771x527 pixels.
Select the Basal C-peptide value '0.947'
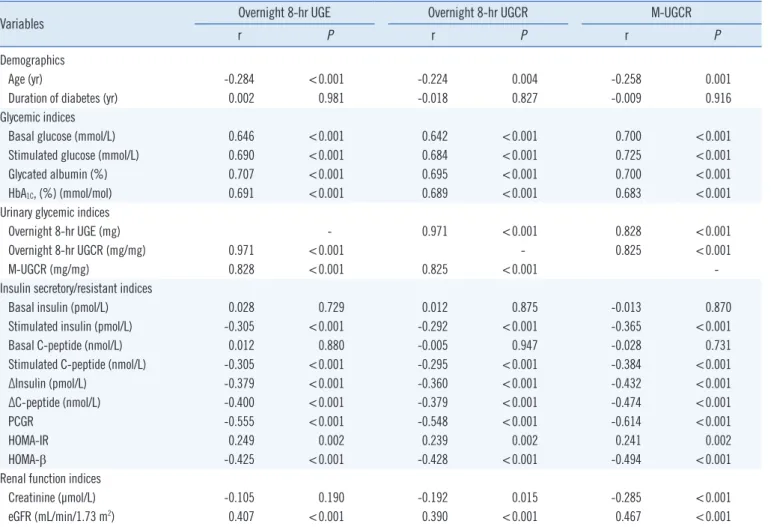click(x=525, y=346)
